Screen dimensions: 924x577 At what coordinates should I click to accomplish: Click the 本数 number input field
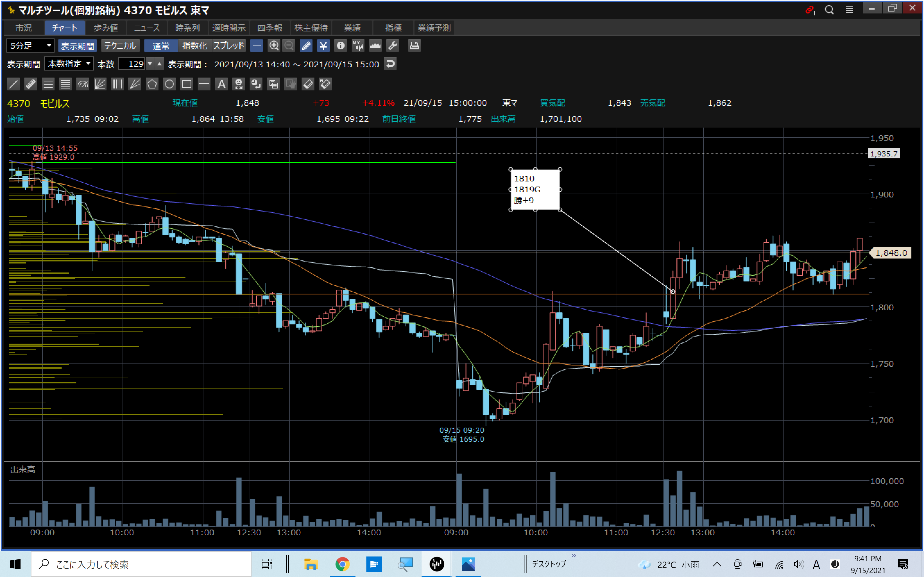coord(132,64)
